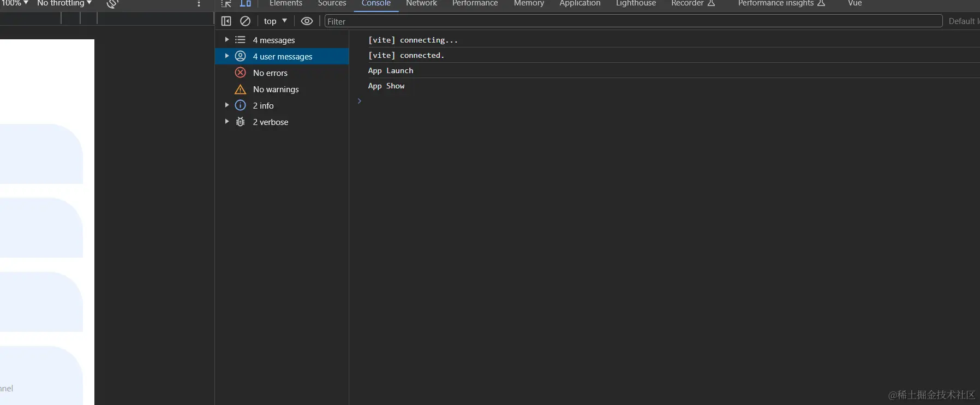Select the Console tab
This screenshot has height=405, width=980.
tap(376, 3)
